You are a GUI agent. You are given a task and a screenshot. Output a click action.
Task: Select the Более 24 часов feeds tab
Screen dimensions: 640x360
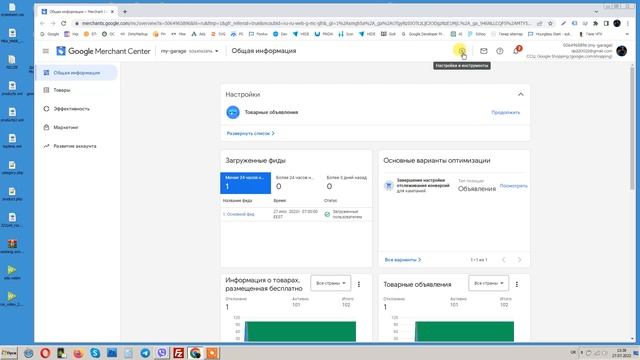point(296,183)
